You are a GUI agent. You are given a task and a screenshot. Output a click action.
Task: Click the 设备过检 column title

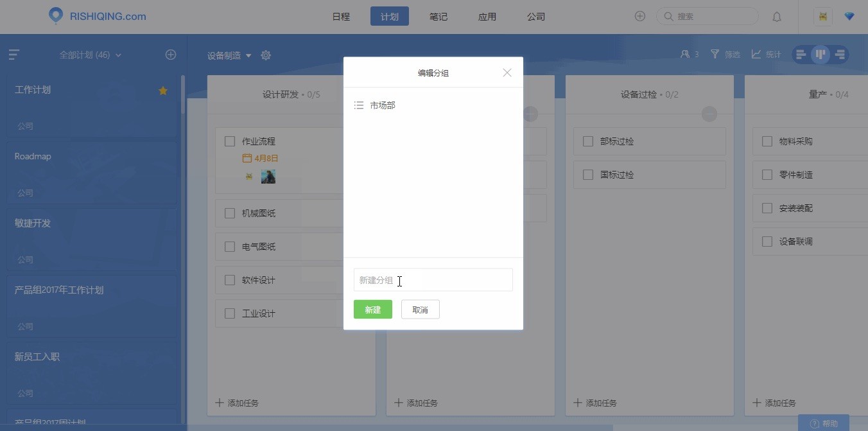pos(639,94)
